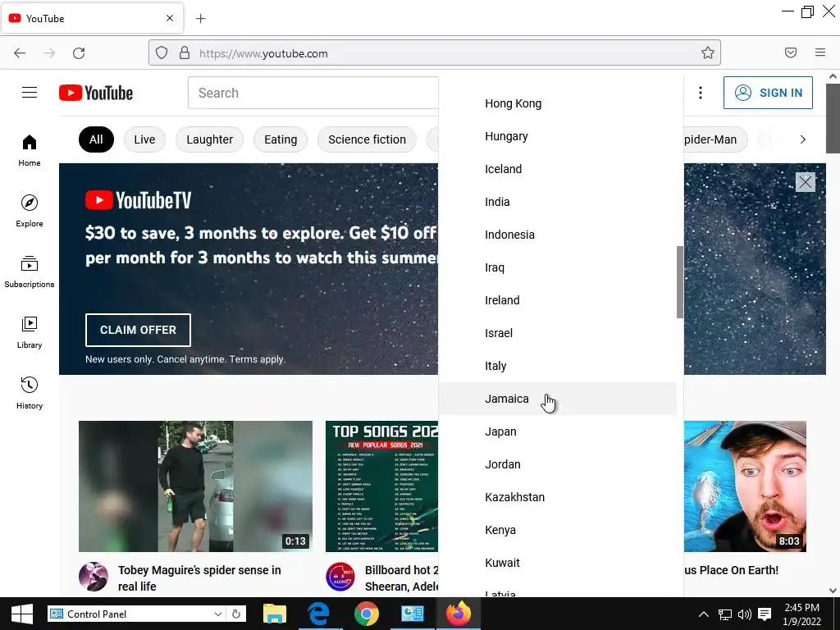Open the Firefox application menu

820,52
